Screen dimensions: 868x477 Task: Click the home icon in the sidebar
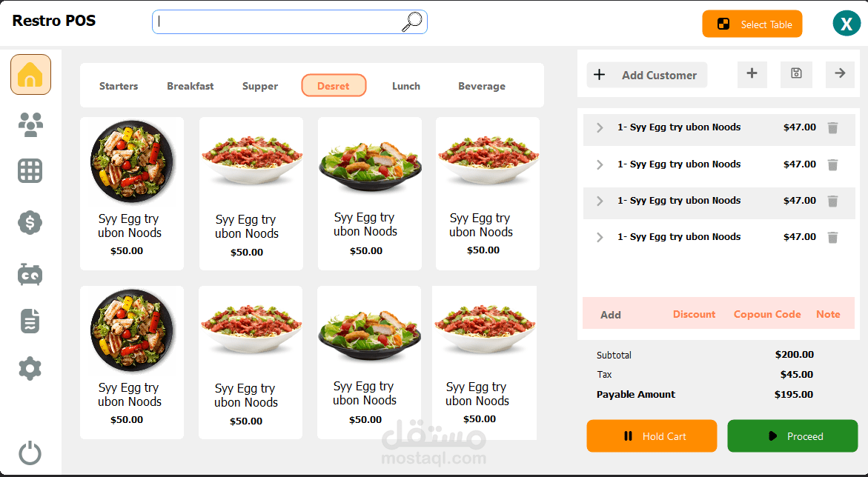click(30, 75)
